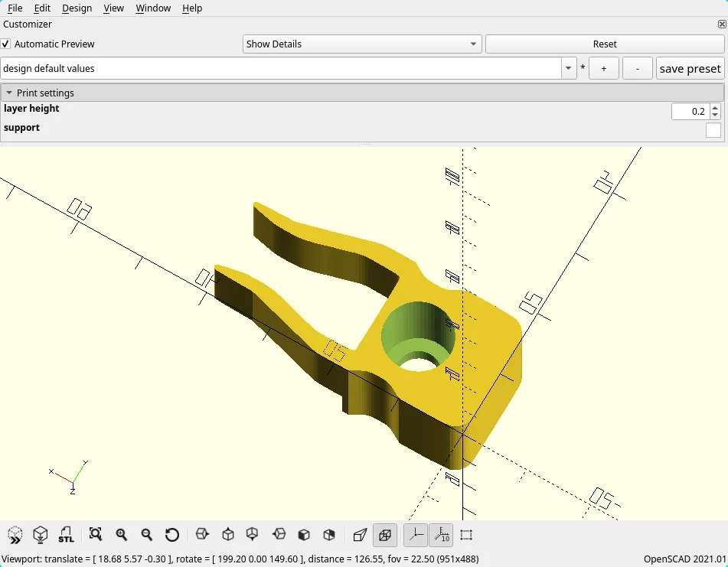Viewport: 728px width, 567px height.
Task: Click the design default values preset field
Action: coord(282,69)
